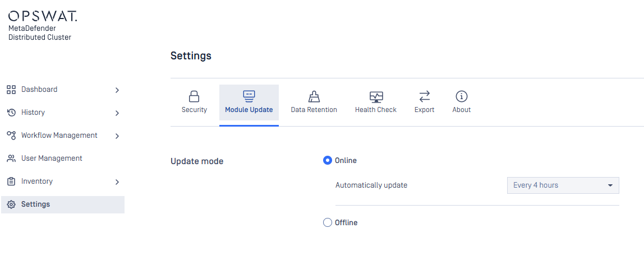Select the Offline update mode radio button
Viewport: 644px width, 256px height.
point(328,222)
